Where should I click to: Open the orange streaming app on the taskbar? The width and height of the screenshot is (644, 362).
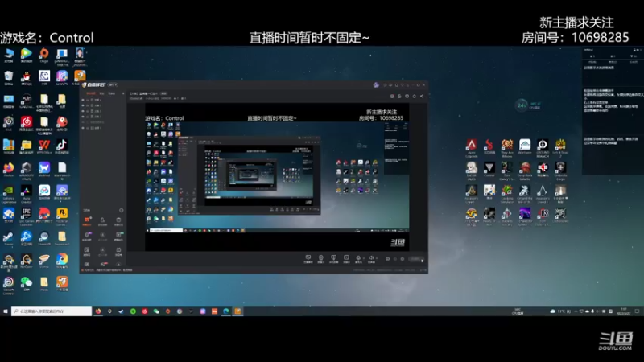click(237, 311)
